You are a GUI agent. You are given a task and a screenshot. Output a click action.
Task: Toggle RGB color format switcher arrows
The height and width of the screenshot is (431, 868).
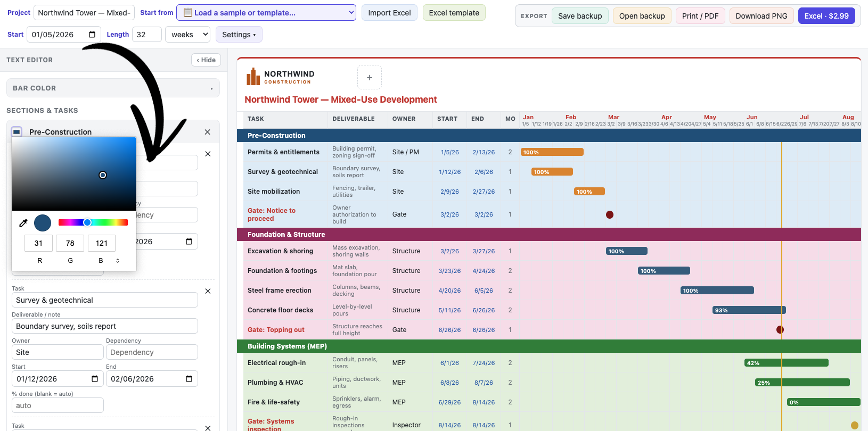[118, 261]
